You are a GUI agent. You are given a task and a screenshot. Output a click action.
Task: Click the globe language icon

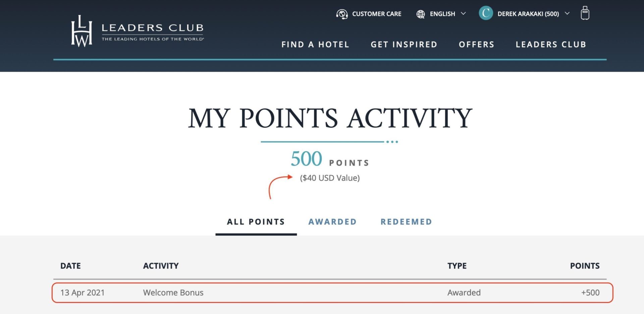(x=421, y=14)
